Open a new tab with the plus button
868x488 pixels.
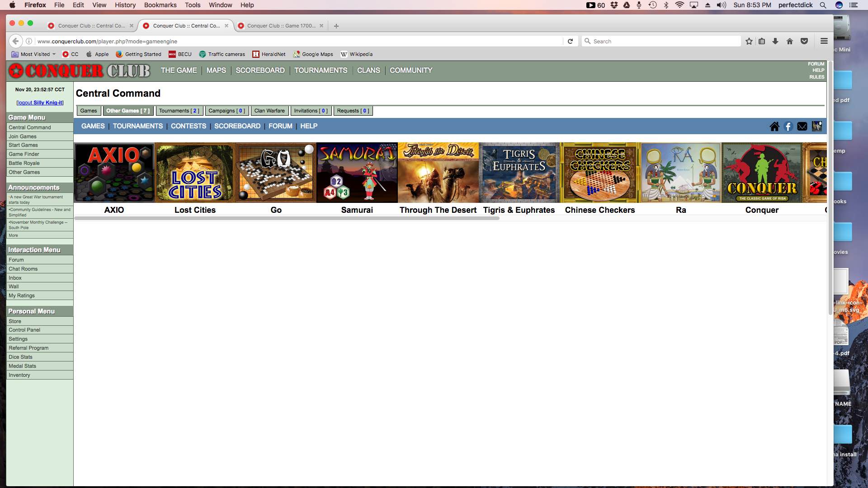point(336,26)
